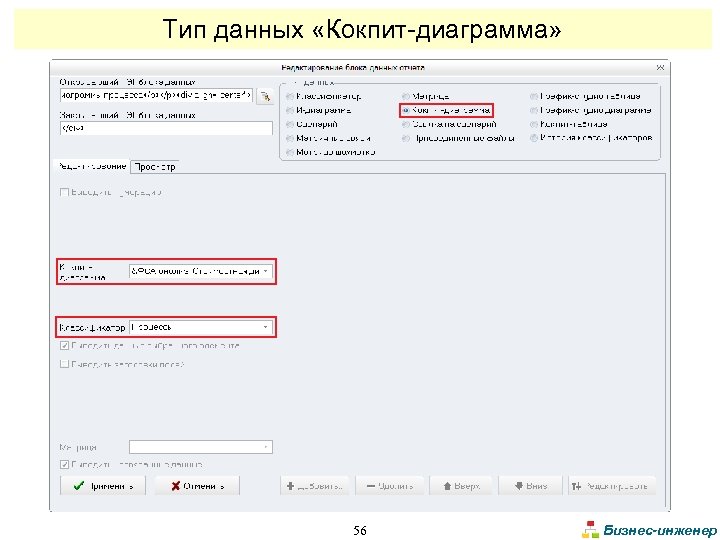The height and width of the screenshot is (540, 720).
Task: Toggle checked checkbox under the Матрица dropdown
Action: [64, 465]
